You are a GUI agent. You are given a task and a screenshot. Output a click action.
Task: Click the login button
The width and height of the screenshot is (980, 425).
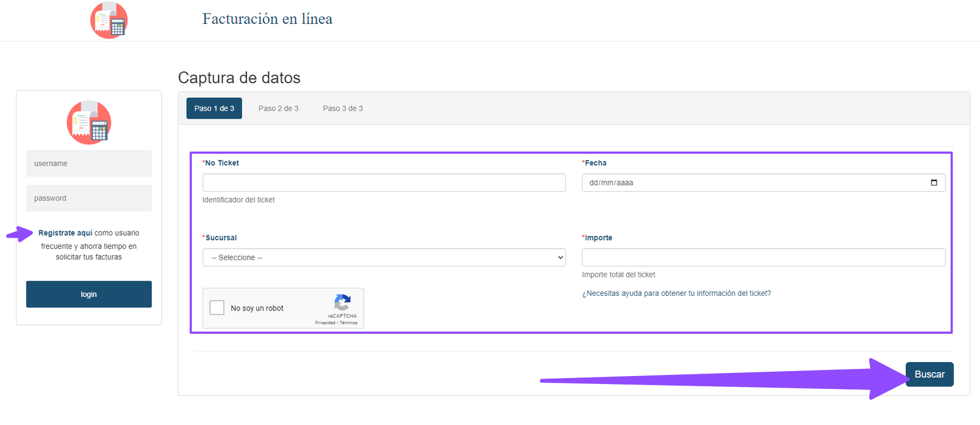(x=89, y=294)
